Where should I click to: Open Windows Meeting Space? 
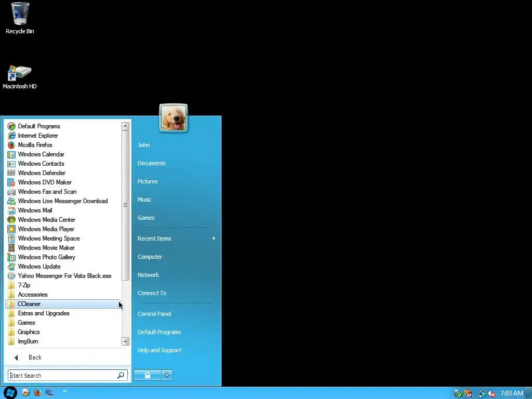point(63,238)
